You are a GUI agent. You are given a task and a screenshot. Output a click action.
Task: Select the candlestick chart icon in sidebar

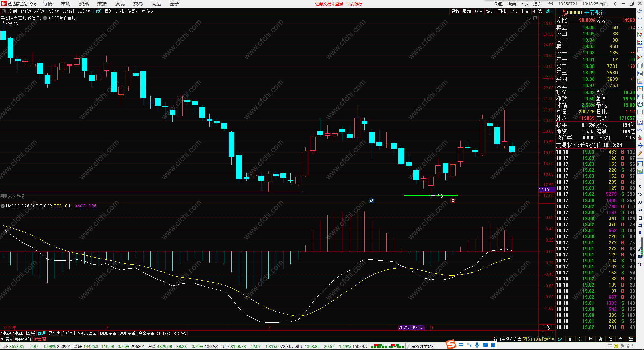pyautogui.click(x=640, y=58)
